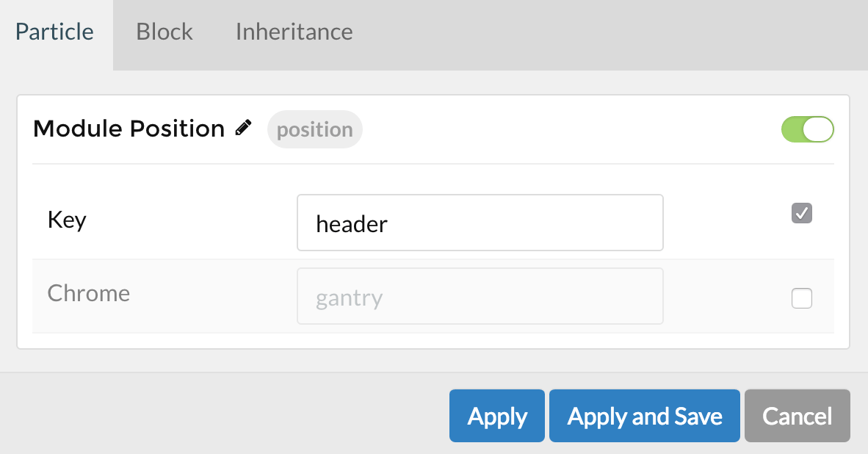Select the checkmark beside the Key row
This screenshot has width=868, height=454.
point(802,213)
